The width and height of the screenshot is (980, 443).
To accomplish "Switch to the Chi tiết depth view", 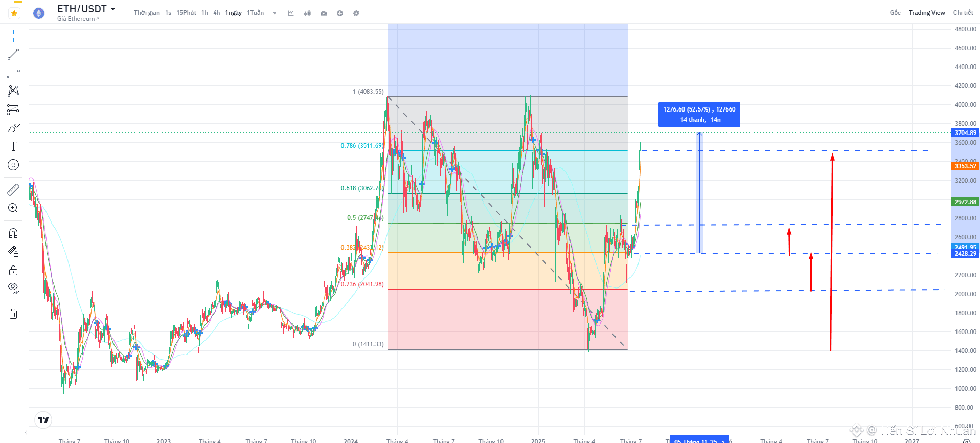I will [x=963, y=13].
